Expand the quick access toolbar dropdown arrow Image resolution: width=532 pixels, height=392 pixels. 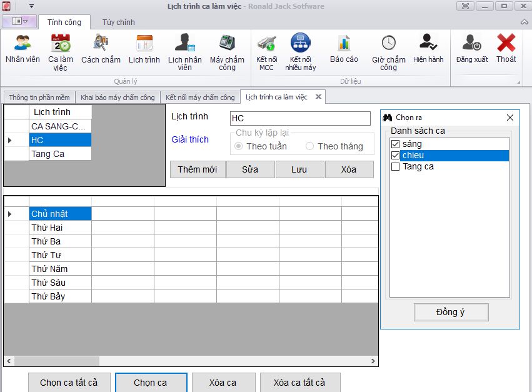31,6
